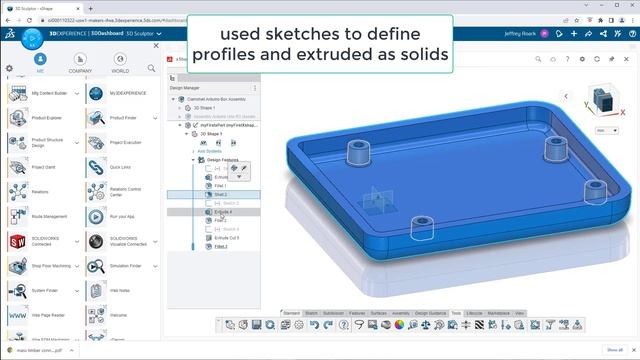The width and height of the screenshot is (640, 360).
Task: Click the add plus icon in header
Action: tap(574, 34)
